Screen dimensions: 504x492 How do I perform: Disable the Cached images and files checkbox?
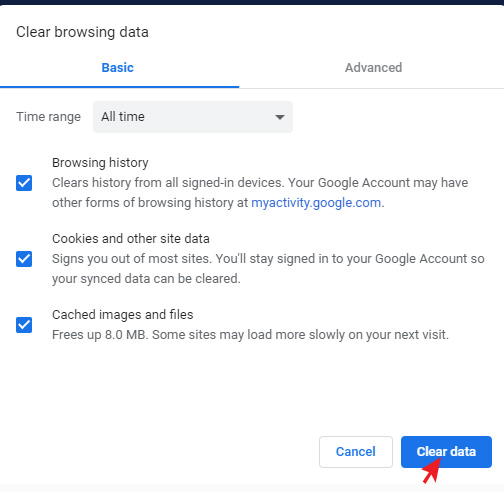[x=24, y=325]
